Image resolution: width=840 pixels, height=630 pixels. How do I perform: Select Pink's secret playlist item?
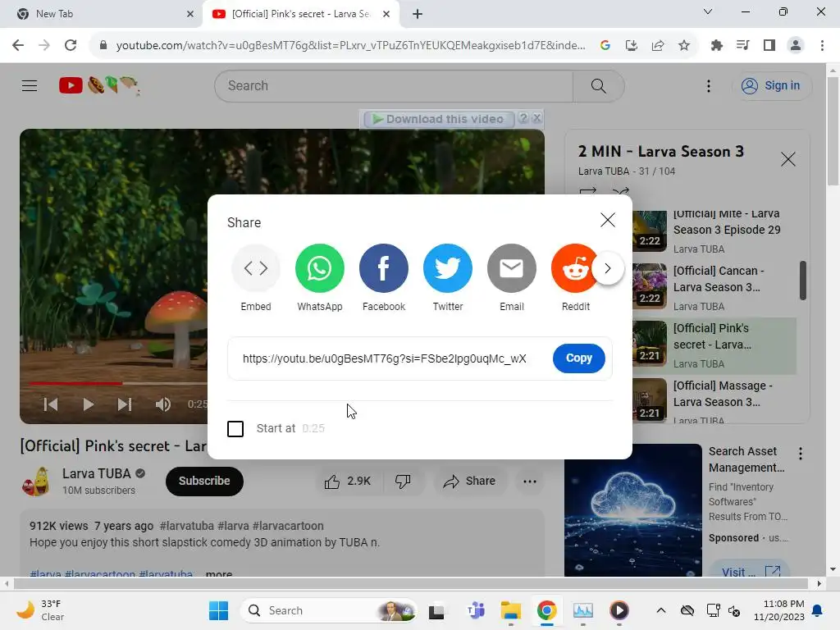click(x=714, y=345)
